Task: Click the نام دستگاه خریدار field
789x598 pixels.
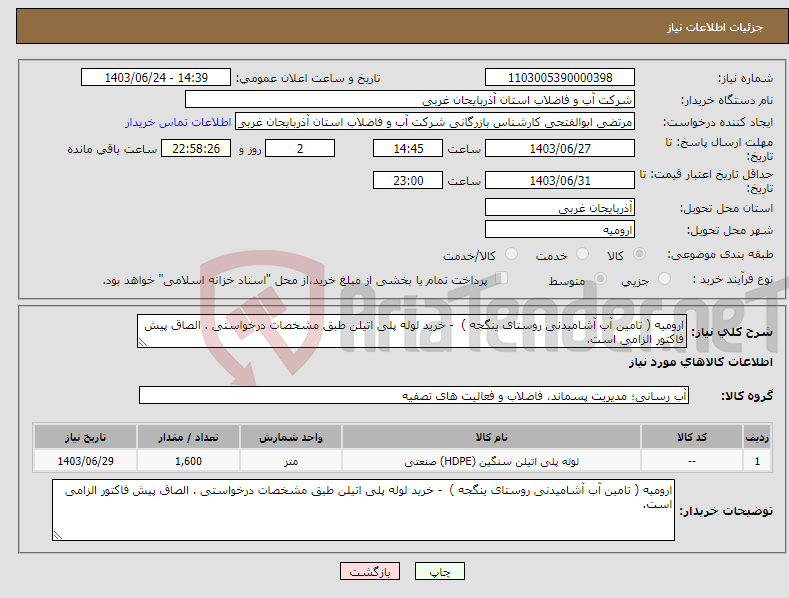Action: tap(410, 100)
